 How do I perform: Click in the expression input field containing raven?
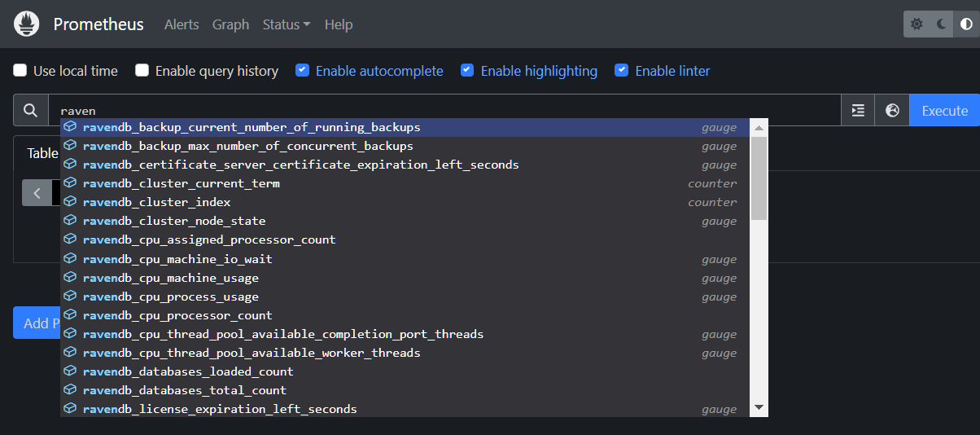444,110
